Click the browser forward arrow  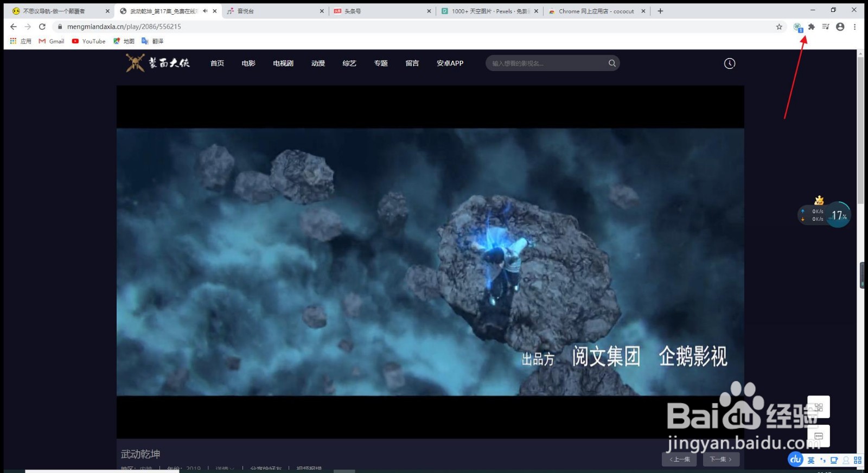click(x=28, y=27)
